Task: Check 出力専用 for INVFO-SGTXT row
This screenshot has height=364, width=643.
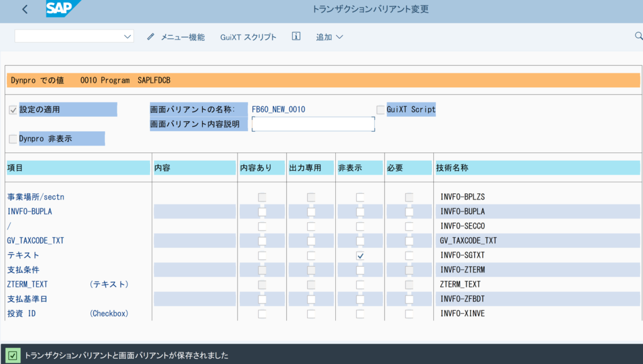Action: [x=311, y=255]
